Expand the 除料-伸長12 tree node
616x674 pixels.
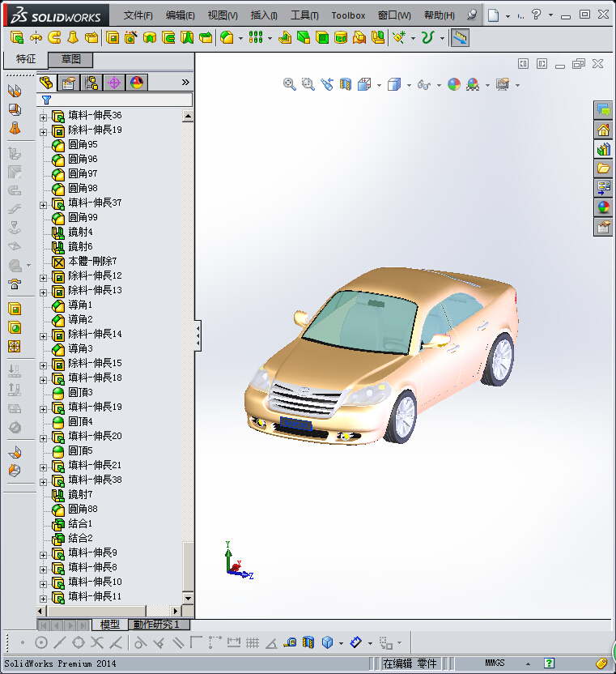[43, 278]
